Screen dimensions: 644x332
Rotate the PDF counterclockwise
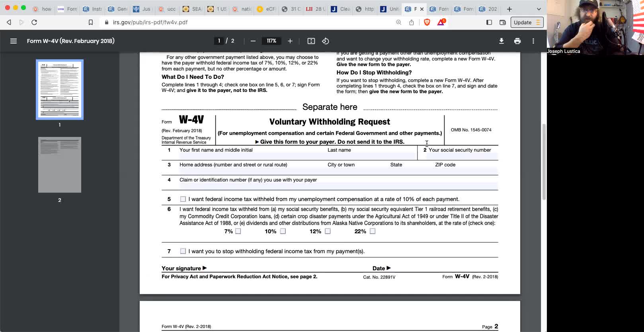coord(326,41)
